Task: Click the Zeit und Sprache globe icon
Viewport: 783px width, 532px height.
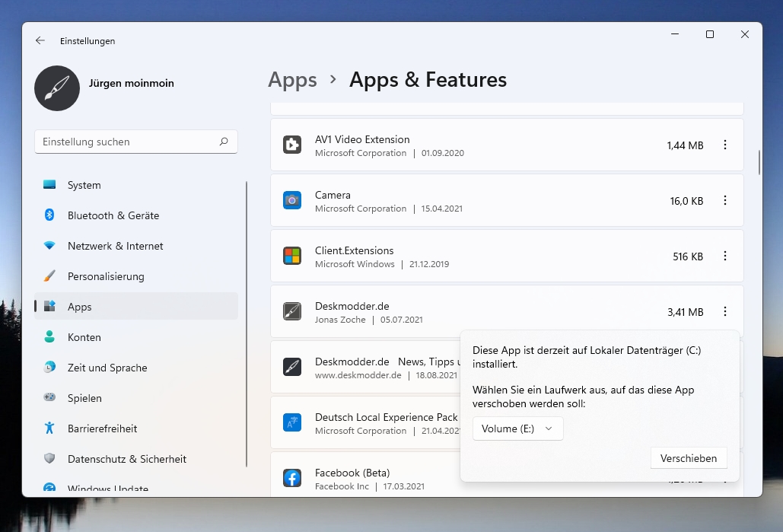Action: (x=49, y=367)
